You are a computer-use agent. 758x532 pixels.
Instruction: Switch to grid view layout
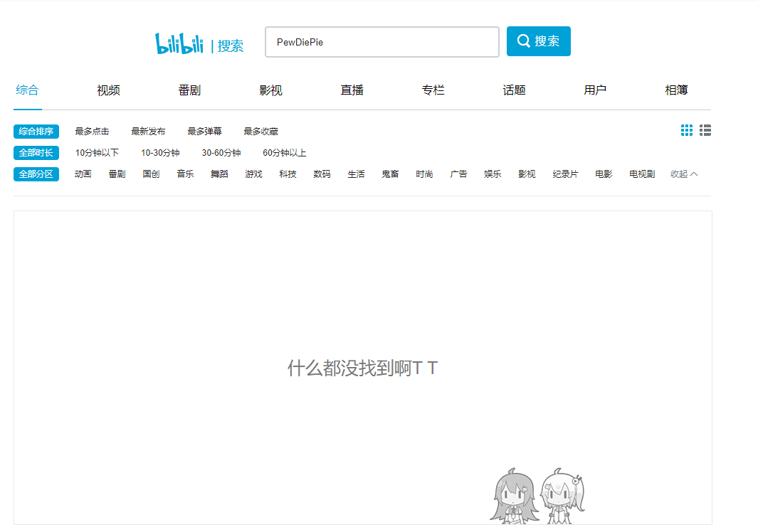tap(686, 130)
